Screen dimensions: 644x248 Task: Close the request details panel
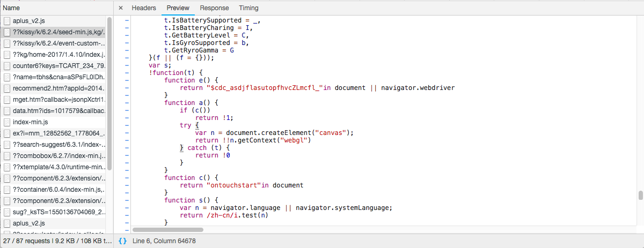(x=121, y=8)
